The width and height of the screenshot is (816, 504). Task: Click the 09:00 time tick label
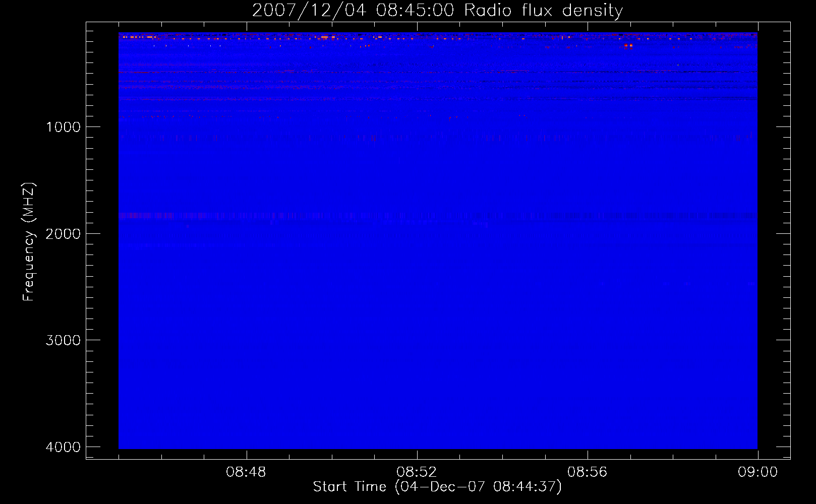757,472
